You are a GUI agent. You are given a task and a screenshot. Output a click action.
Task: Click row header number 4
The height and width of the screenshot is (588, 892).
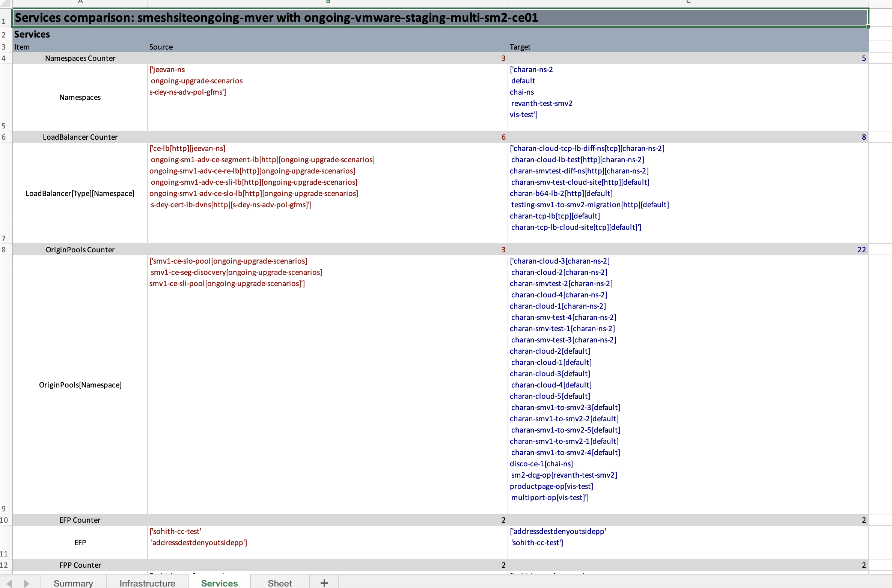click(x=4, y=58)
